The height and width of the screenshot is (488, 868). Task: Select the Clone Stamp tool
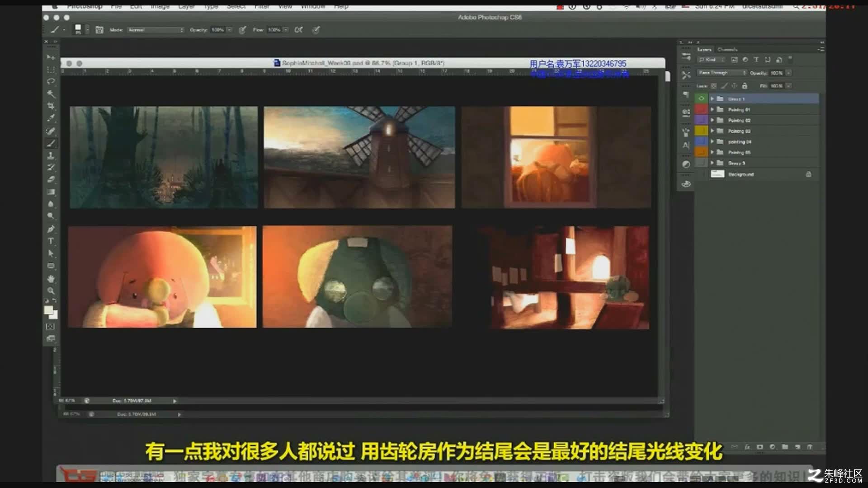tap(51, 155)
